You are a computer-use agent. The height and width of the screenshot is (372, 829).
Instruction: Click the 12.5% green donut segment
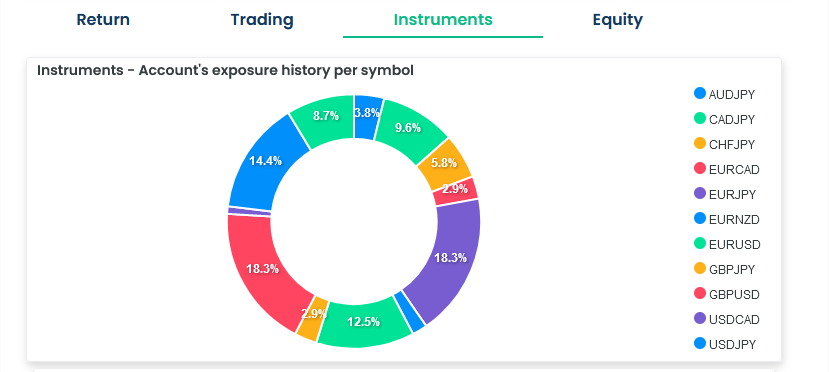point(364,321)
